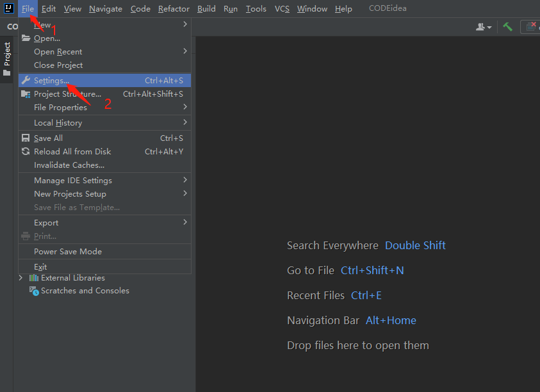Choose Open Recent from the File menu
Image resolution: width=540 pixels, height=392 pixels.
point(104,51)
